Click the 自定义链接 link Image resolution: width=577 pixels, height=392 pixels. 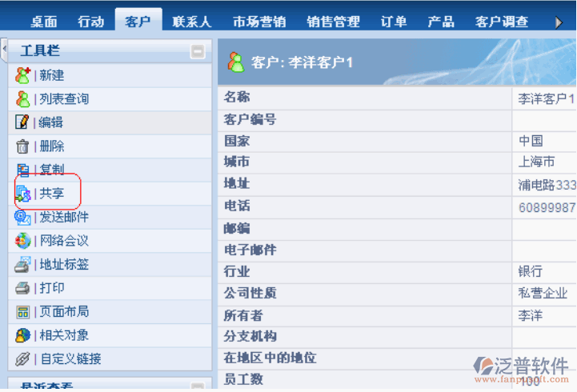pos(70,359)
